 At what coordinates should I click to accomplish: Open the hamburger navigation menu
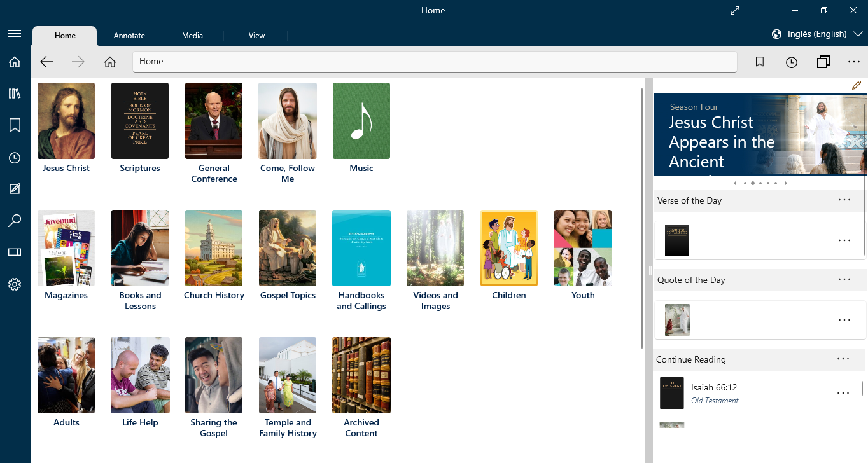tap(15, 34)
